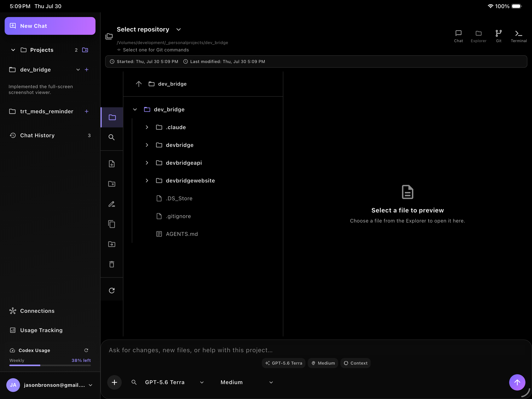532x399 pixels.
Task: Open Usage Tracking page
Action: point(36,330)
